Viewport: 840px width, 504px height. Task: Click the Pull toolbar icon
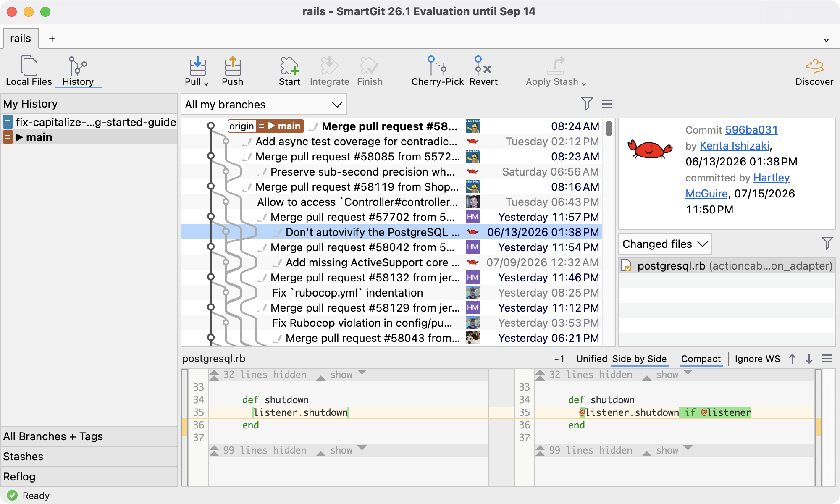(x=197, y=66)
